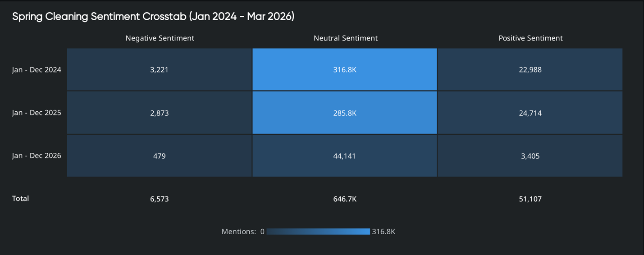Image resolution: width=644 pixels, height=255 pixels.
Task: Select the 2,873 negative mentions cell
Action: click(x=159, y=113)
